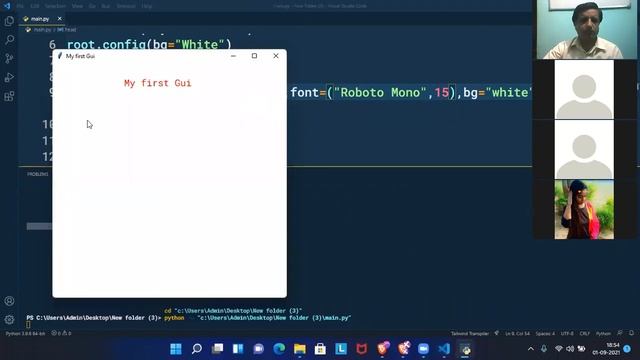
Task: Open the Widgets taskbar icon
Action: 238,349
